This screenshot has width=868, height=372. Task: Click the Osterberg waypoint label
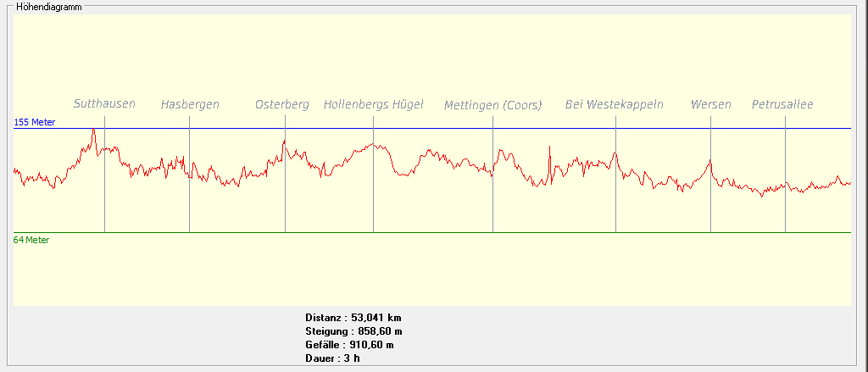click(282, 105)
